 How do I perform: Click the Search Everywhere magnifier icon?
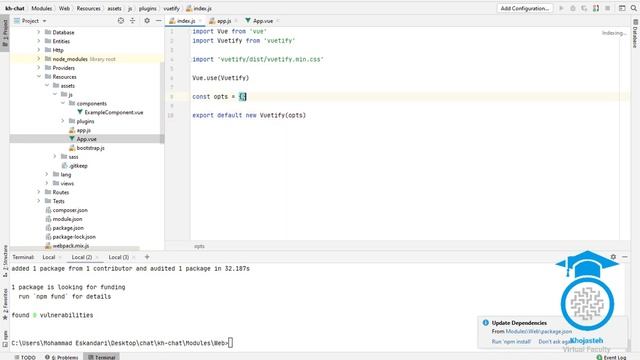pyautogui.click(x=633, y=8)
